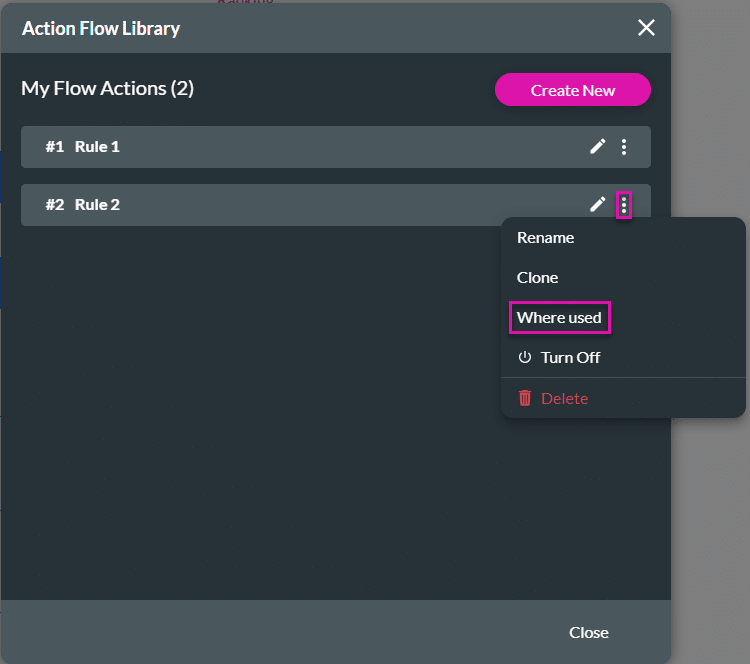Image resolution: width=750 pixels, height=664 pixels.
Task: Select the Rule 2 flow action row
Action: pos(300,205)
